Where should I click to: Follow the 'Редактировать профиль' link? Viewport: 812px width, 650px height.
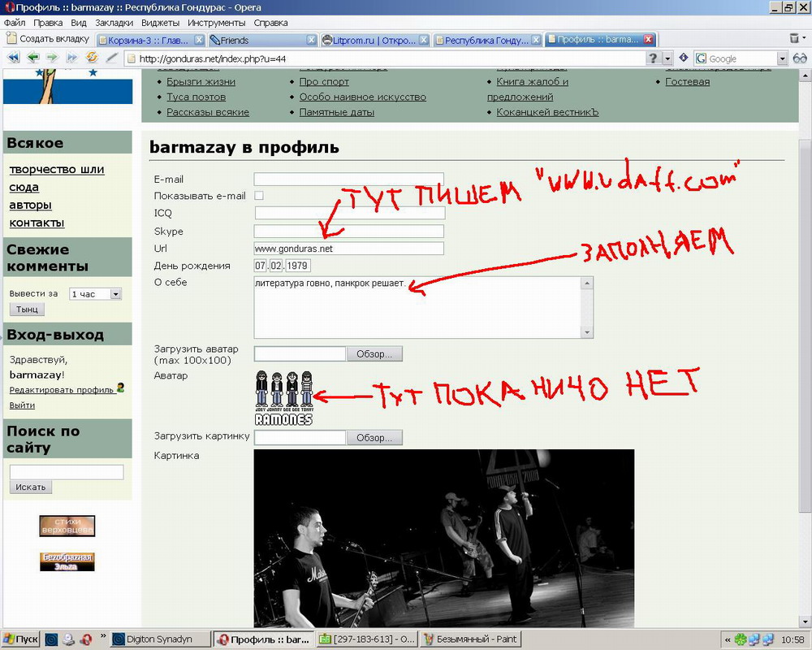[62, 390]
